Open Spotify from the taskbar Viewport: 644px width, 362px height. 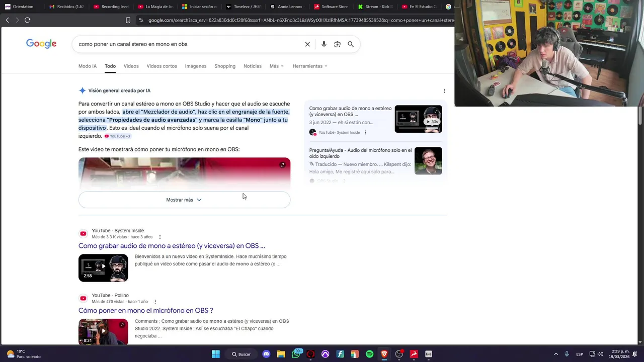tap(370, 354)
